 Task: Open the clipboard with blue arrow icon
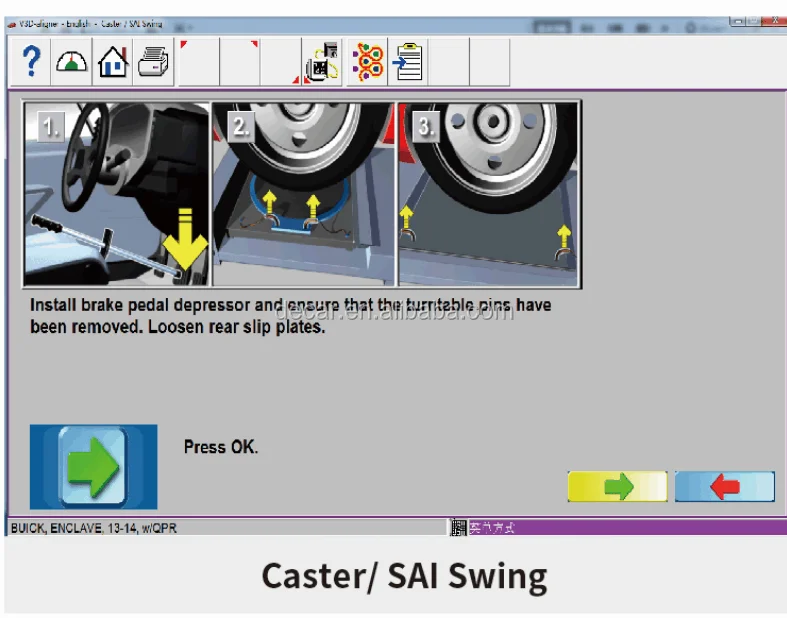pos(408,61)
